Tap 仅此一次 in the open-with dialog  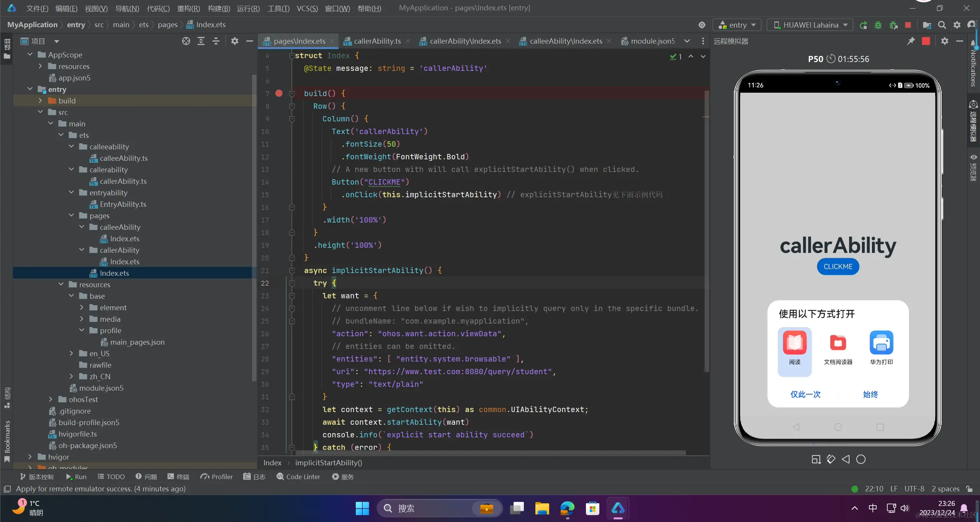tap(805, 394)
